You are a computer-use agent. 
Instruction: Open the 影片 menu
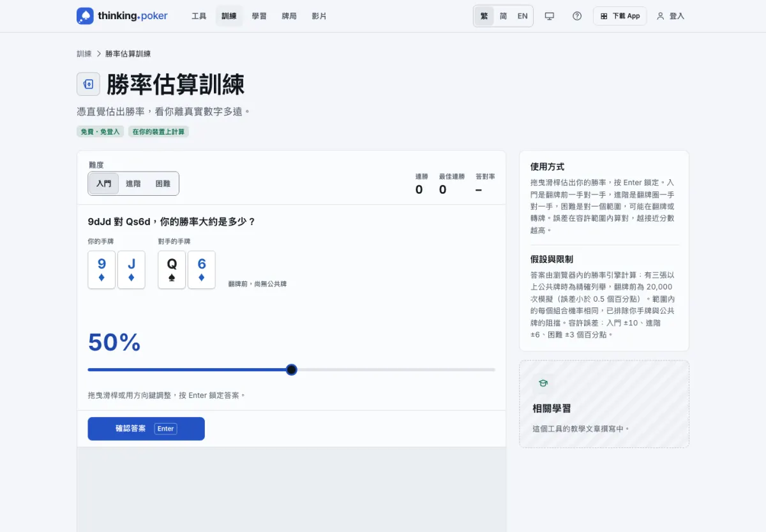[319, 16]
